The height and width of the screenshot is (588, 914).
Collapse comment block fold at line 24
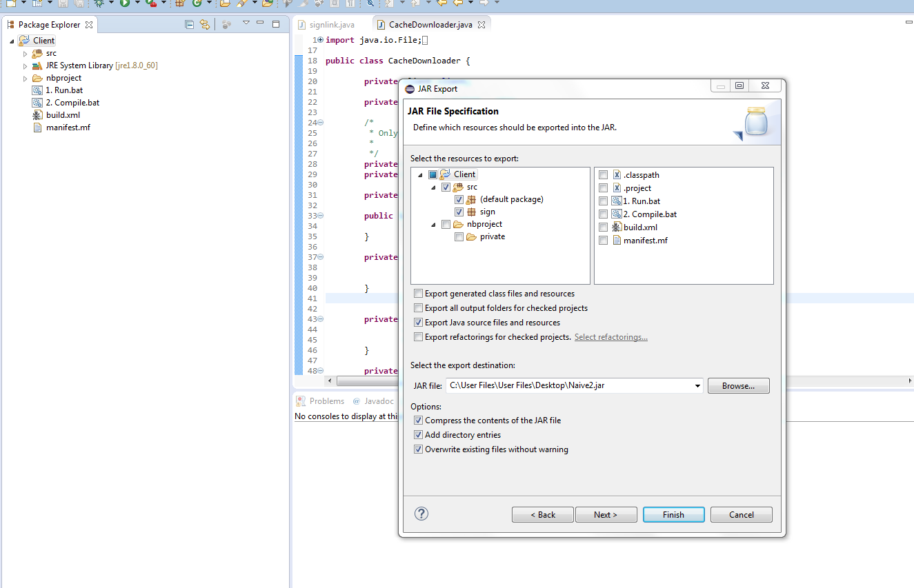coord(320,123)
